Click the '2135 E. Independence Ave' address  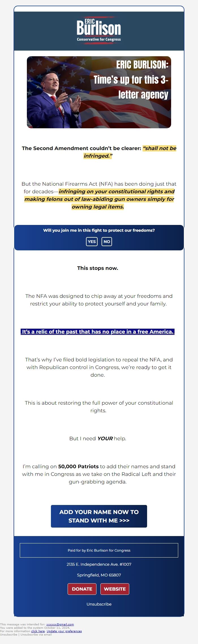pos(99,564)
